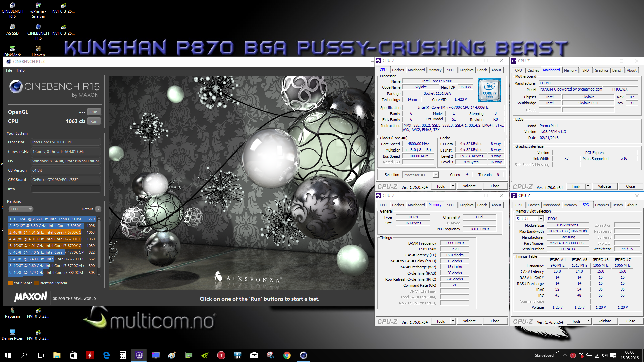
Task: Expand Tools dropdown arrow in CPU-Z Memory window
Action: click(453, 321)
